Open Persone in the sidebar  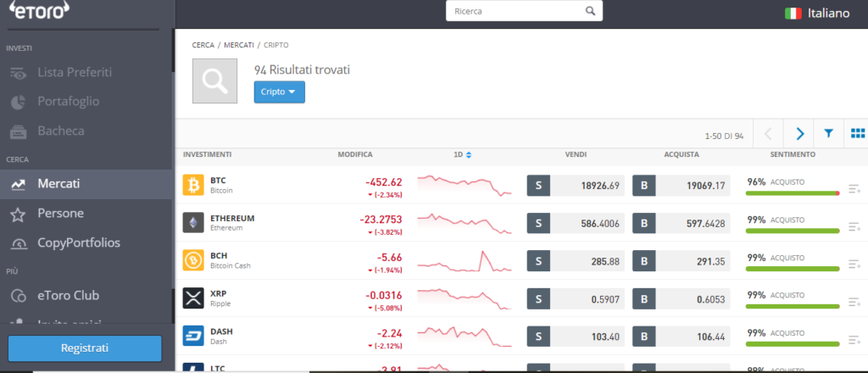(61, 214)
